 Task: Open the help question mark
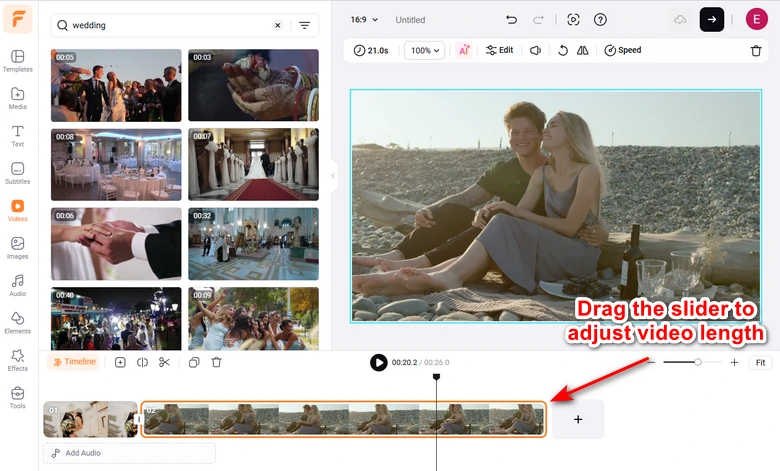click(600, 20)
